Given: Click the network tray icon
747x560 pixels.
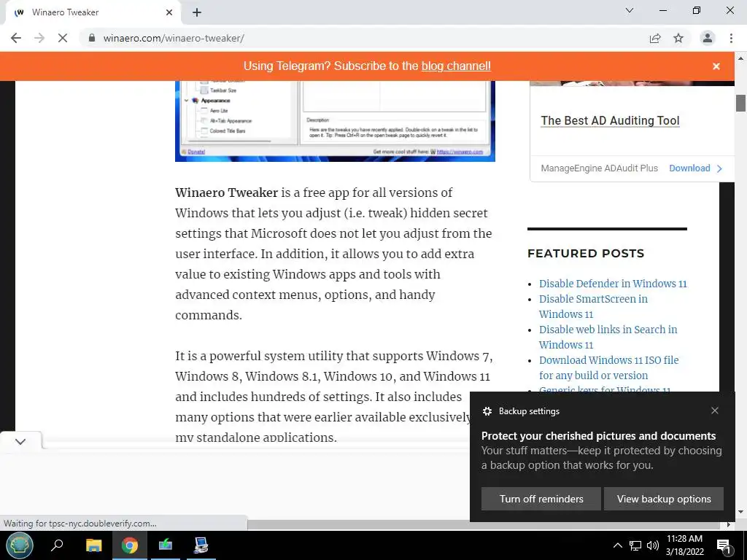Looking at the screenshot, I should pyautogui.click(x=635, y=545).
